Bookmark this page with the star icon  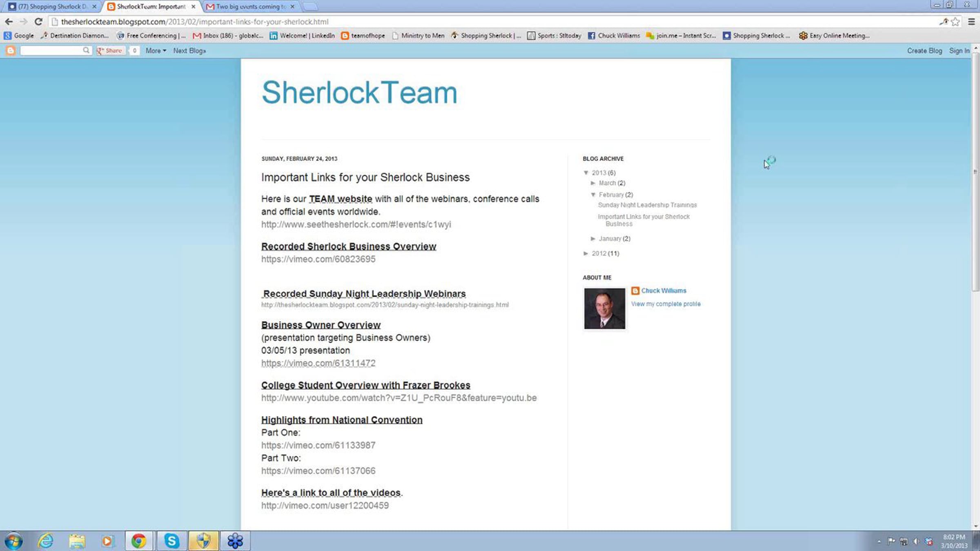point(955,22)
